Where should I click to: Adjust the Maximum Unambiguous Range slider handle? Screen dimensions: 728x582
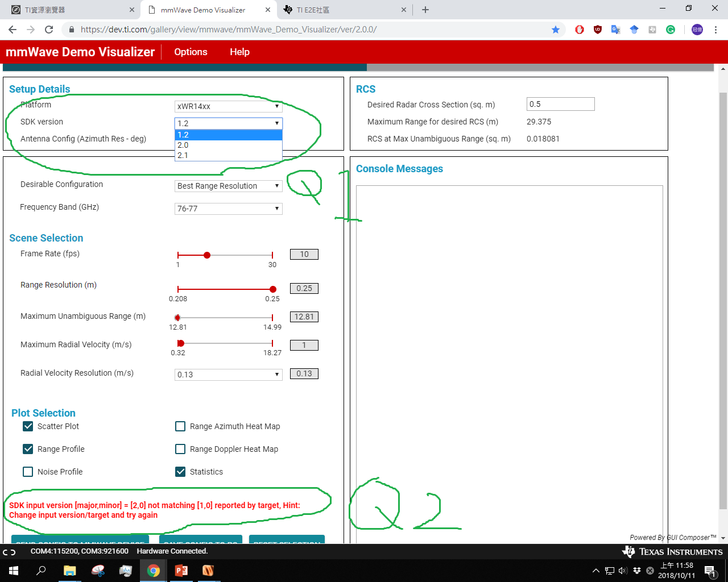click(x=177, y=318)
